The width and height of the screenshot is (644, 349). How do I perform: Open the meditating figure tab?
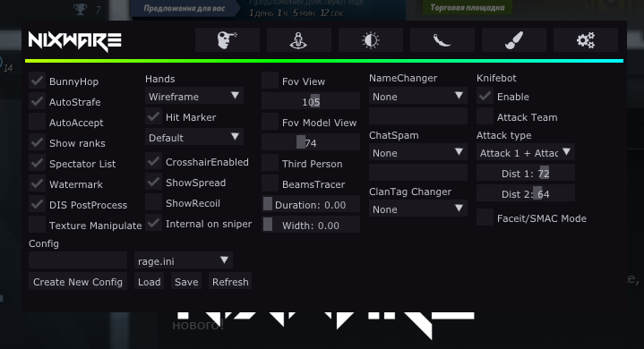pyautogui.click(x=299, y=39)
